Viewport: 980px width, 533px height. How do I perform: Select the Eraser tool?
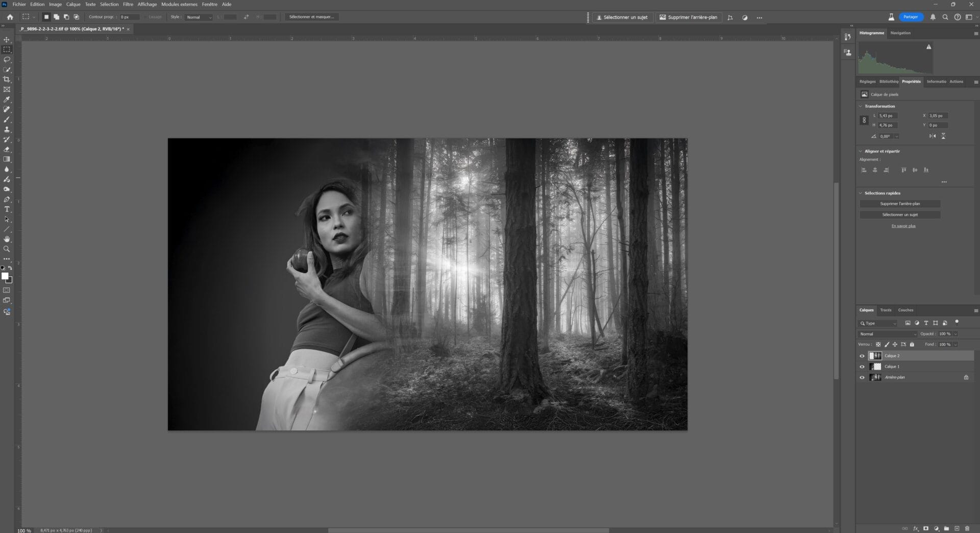(x=7, y=150)
